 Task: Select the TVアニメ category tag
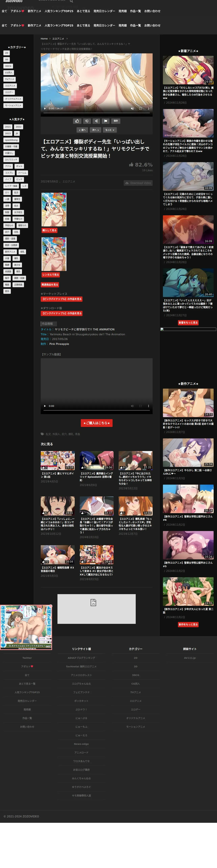(x=9, y=79)
